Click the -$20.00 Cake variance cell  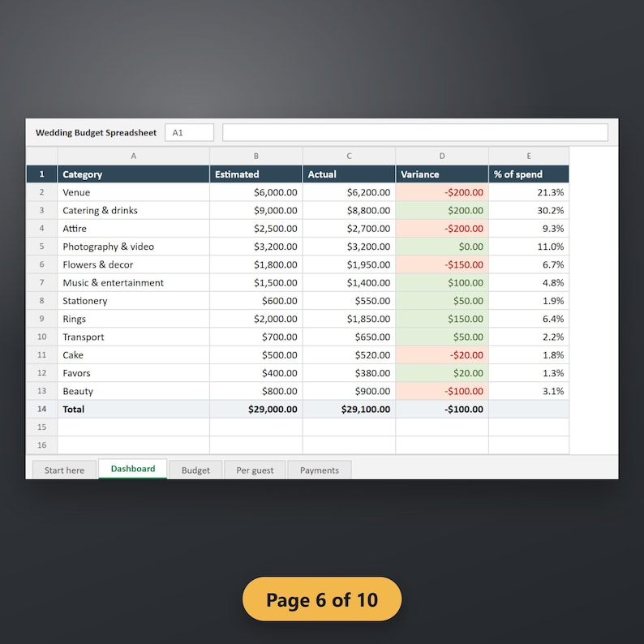[x=442, y=355]
